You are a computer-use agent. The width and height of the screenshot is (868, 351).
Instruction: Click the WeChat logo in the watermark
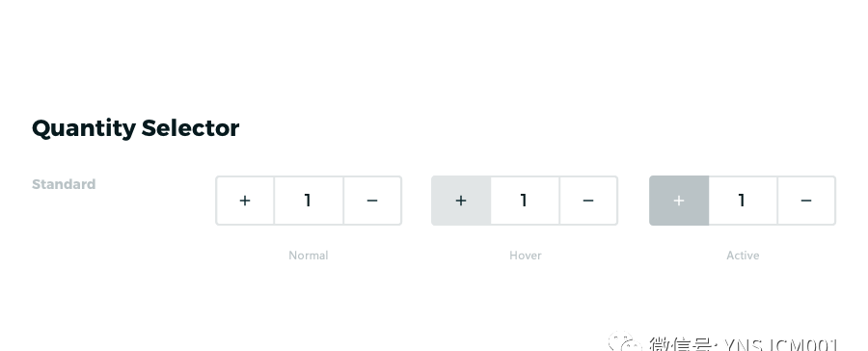(624, 342)
